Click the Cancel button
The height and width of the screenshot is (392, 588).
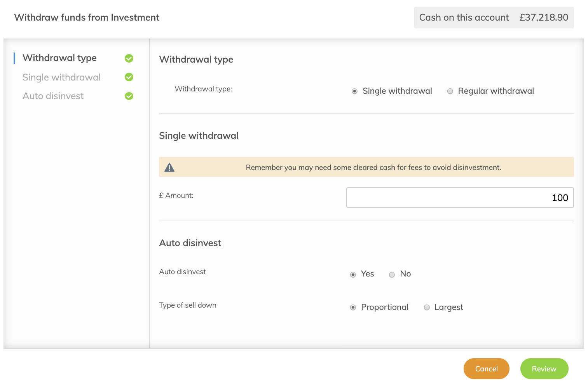point(486,369)
